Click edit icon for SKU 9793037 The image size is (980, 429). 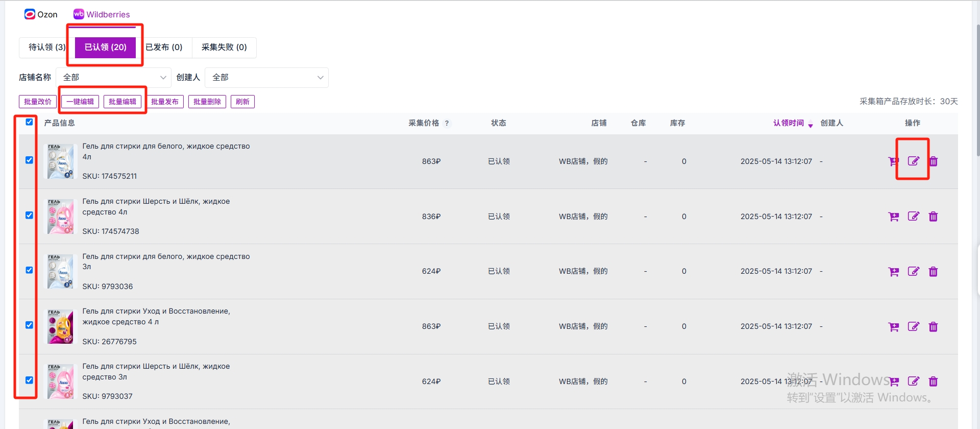pyautogui.click(x=914, y=382)
